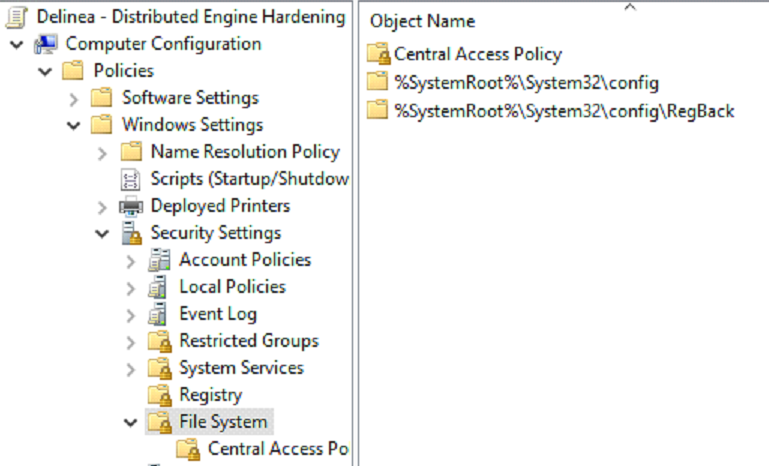Collapse the Computer Configuration node

click(x=17, y=44)
